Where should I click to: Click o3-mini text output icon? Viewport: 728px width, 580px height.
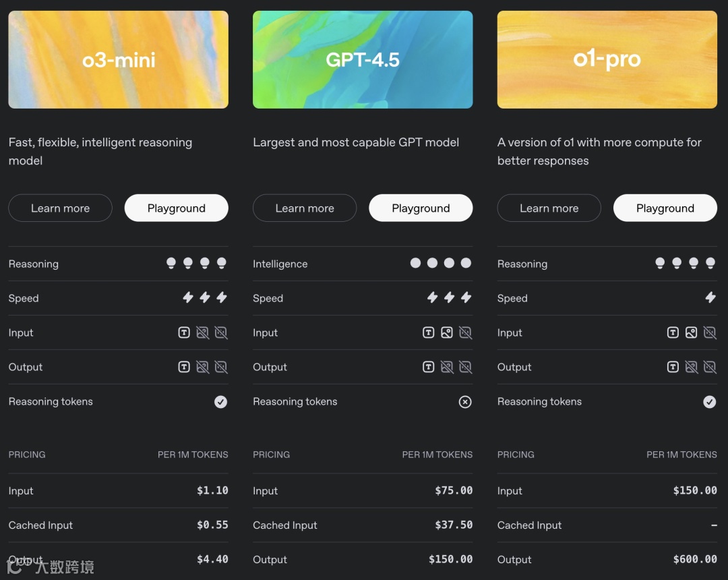click(184, 367)
